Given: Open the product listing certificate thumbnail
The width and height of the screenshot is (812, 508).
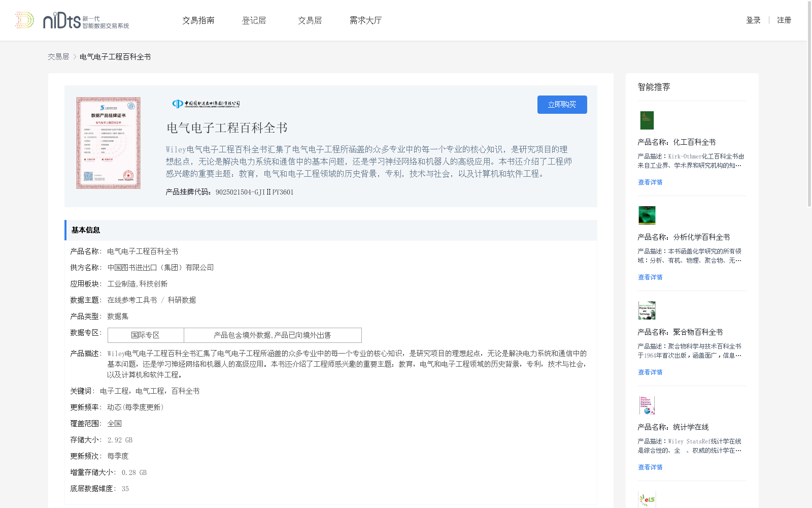Looking at the screenshot, I should (x=109, y=143).
